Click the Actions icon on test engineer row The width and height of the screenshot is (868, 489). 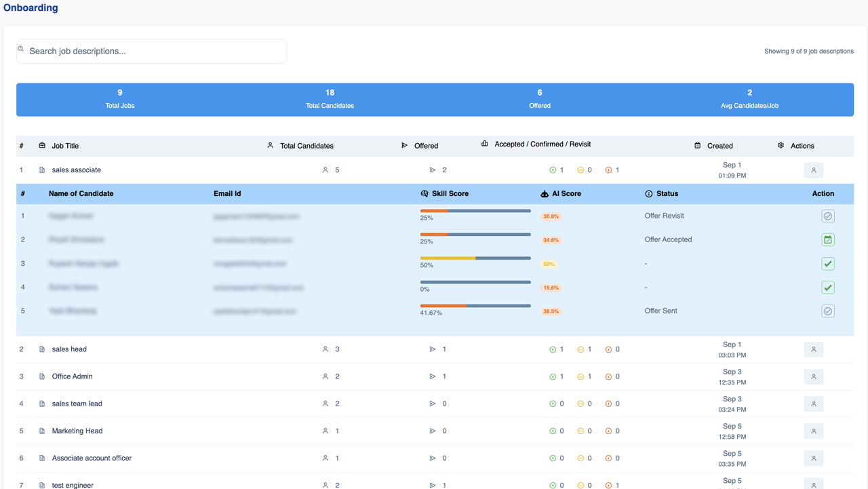pyautogui.click(x=813, y=485)
